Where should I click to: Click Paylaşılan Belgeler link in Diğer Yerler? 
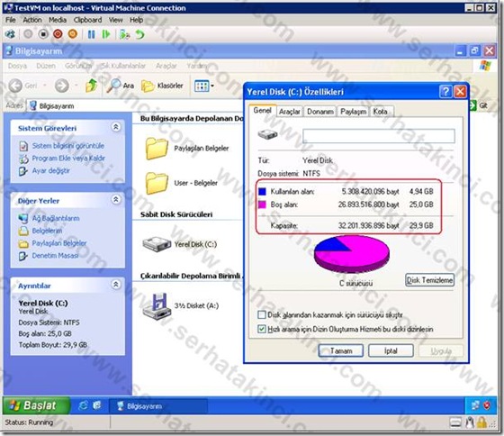pos(59,243)
